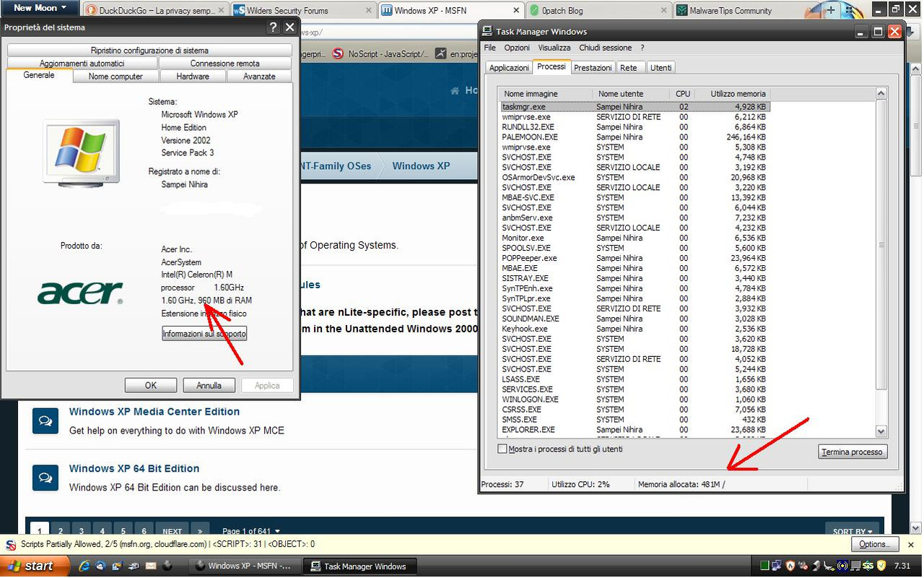Click the NoScript bookmark in bookmarks toolbar

[380, 53]
